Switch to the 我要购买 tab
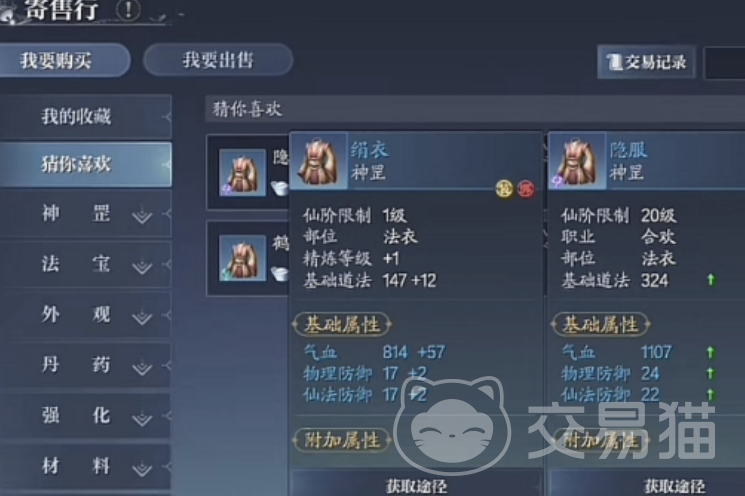 tap(63, 60)
